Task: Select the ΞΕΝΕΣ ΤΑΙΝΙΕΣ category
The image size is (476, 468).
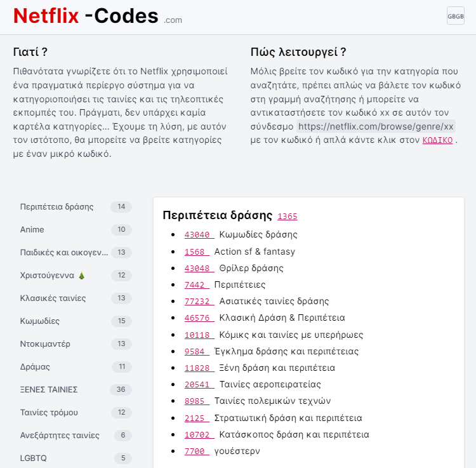Action: (x=76, y=390)
